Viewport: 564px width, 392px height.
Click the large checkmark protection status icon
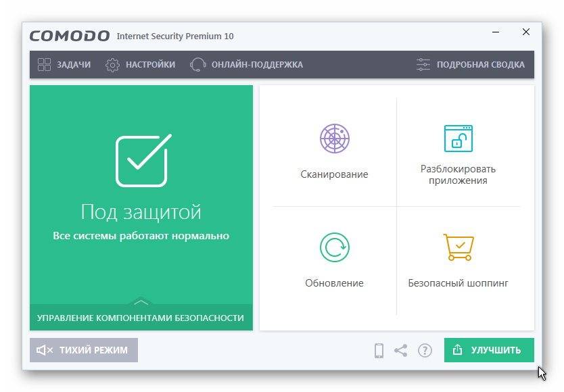coord(143,160)
